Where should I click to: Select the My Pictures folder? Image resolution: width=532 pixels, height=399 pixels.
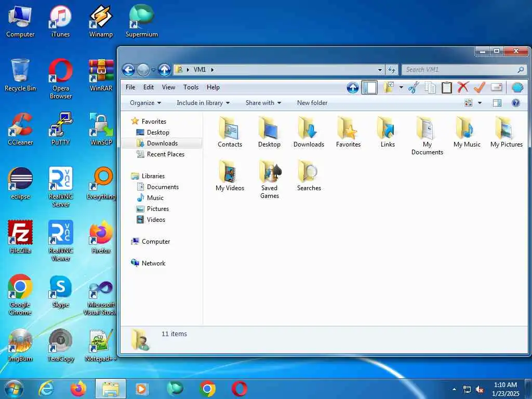pyautogui.click(x=506, y=132)
